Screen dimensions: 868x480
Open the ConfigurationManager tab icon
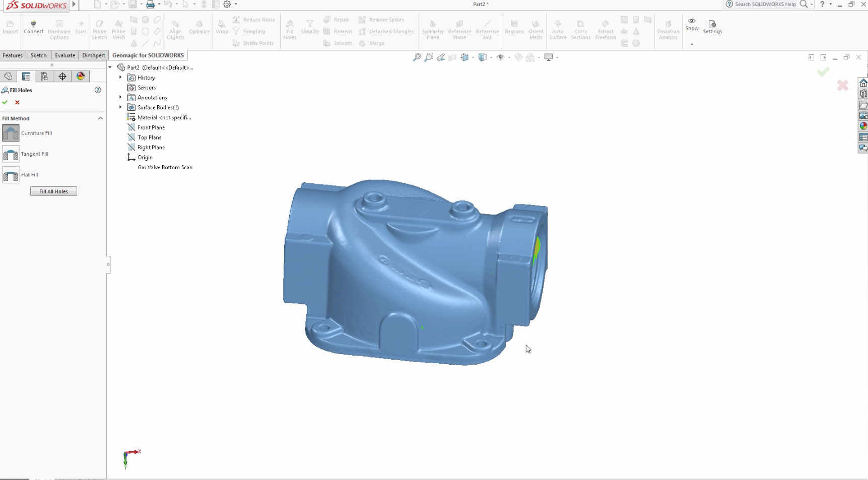click(x=44, y=76)
